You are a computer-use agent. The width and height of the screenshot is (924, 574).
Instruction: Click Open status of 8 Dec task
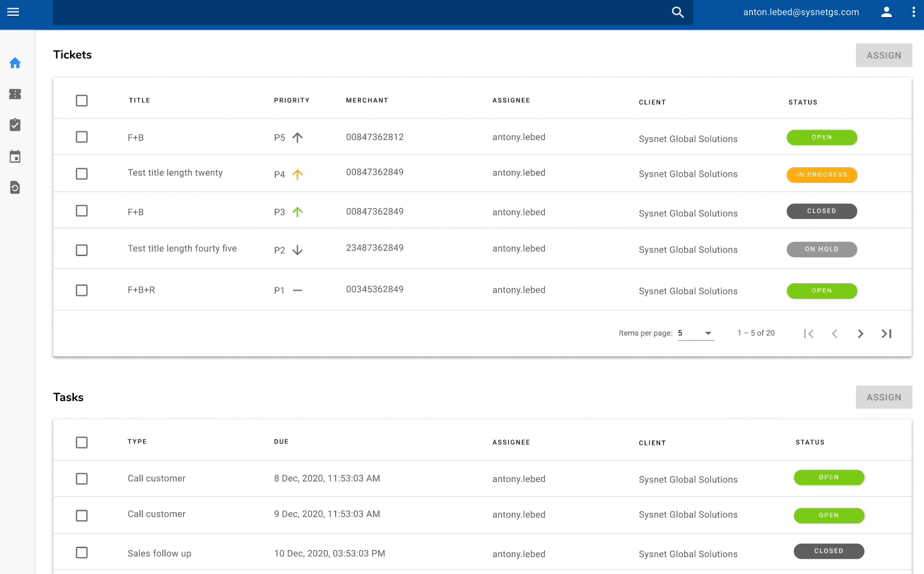(x=829, y=477)
